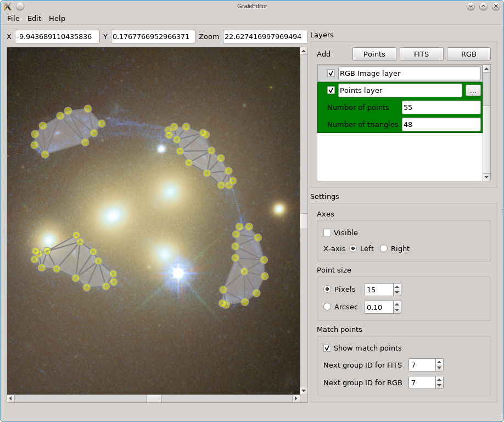Click image view vertical scrollbar handle
Viewport: 504px width, 422px height.
[304, 221]
